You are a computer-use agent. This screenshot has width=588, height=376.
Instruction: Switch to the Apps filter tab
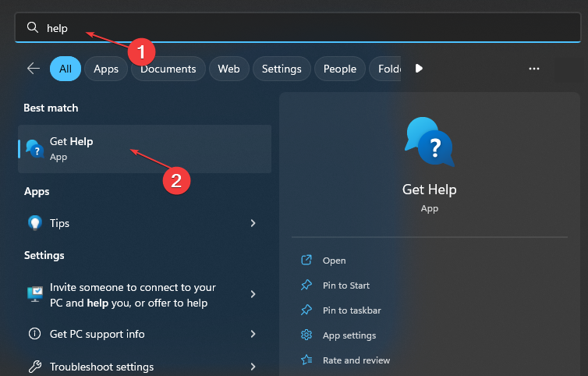tap(106, 69)
